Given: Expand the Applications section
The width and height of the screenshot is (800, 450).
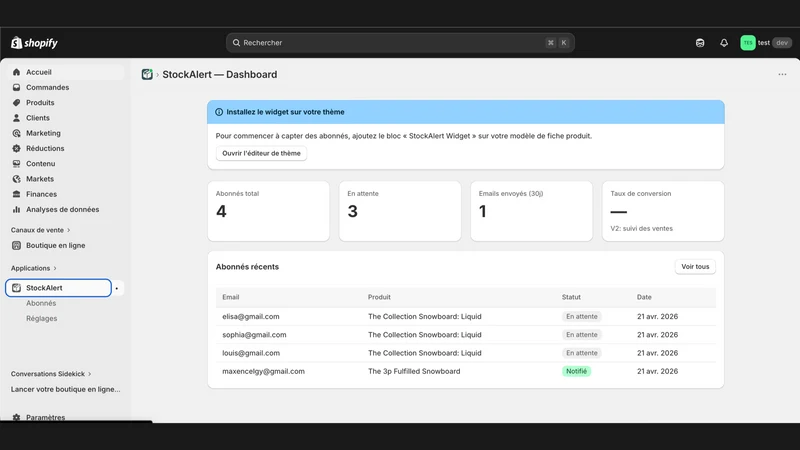Looking at the screenshot, I should pos(34,268).
